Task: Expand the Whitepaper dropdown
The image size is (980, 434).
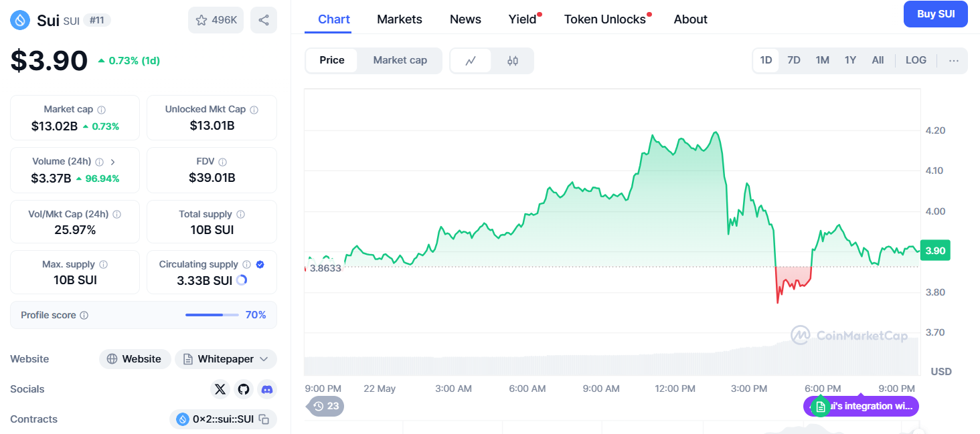Action: (226, 359)
